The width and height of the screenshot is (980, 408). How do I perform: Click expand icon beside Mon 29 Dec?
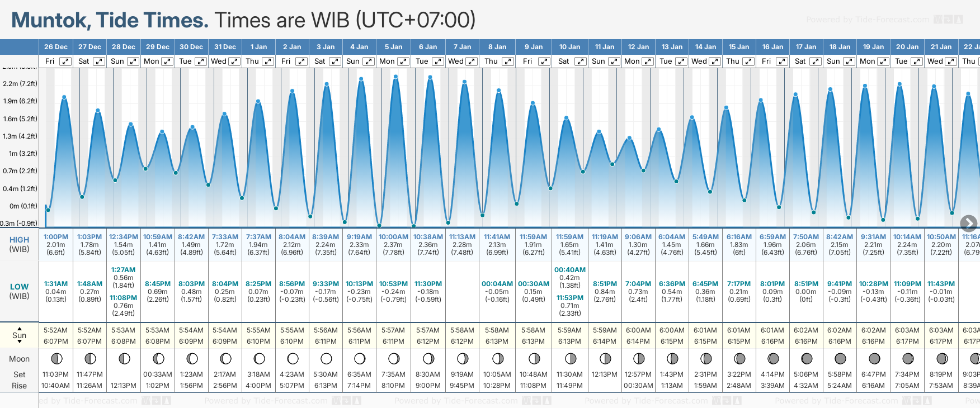tap(167, 61)
